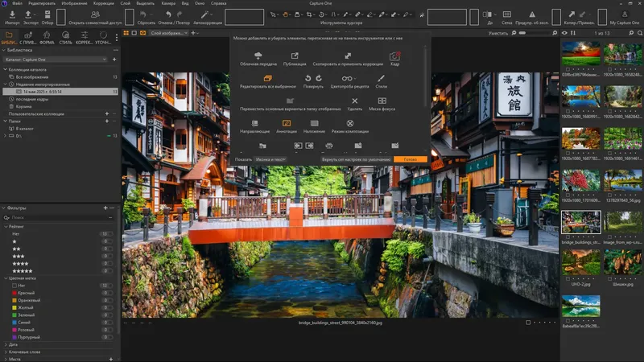
Task: Click the restore default settings button
Action: pyautogui.click(x=355, y=159)
